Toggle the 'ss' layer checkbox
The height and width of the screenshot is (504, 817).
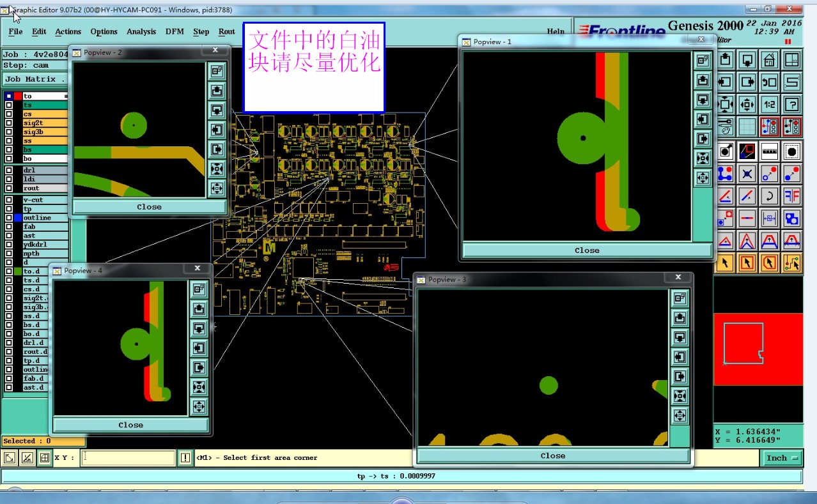coord(9,141)
